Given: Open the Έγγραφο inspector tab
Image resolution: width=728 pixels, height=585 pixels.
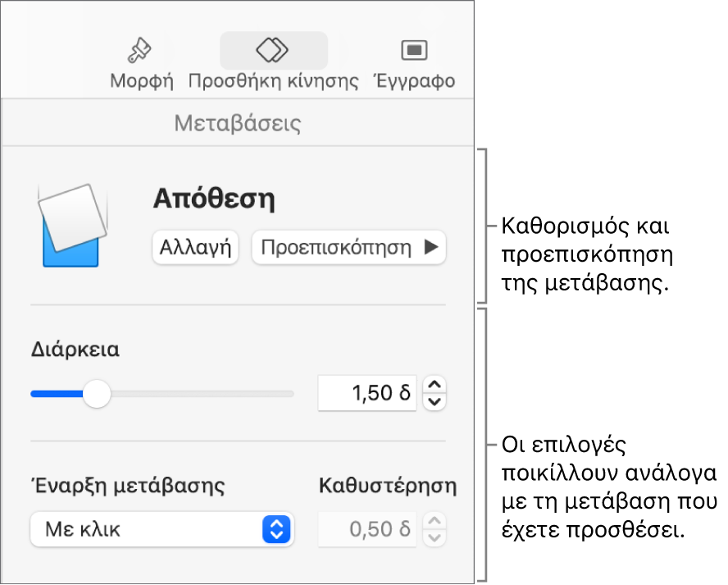Looking at the screenshot, I should (x=414, y=62).
